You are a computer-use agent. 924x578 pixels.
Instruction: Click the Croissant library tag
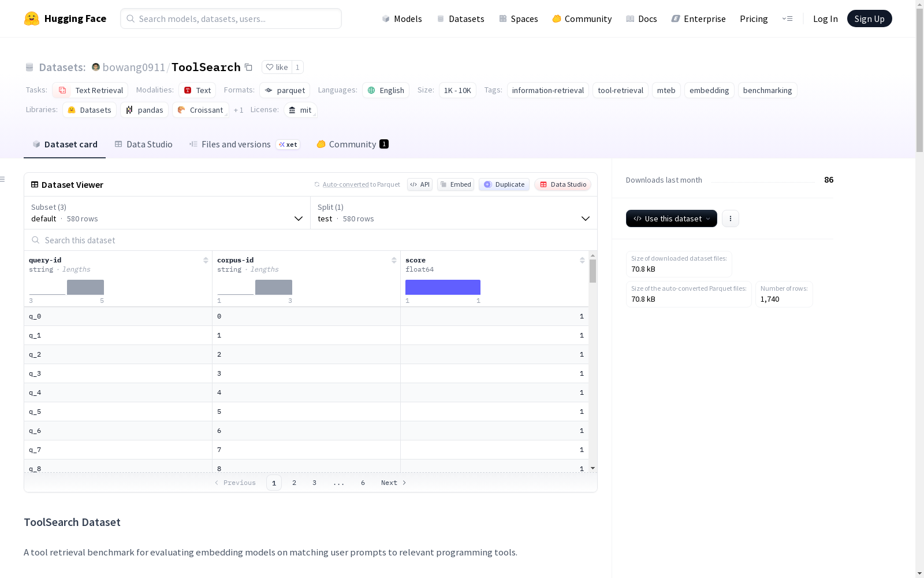[200, 110]
